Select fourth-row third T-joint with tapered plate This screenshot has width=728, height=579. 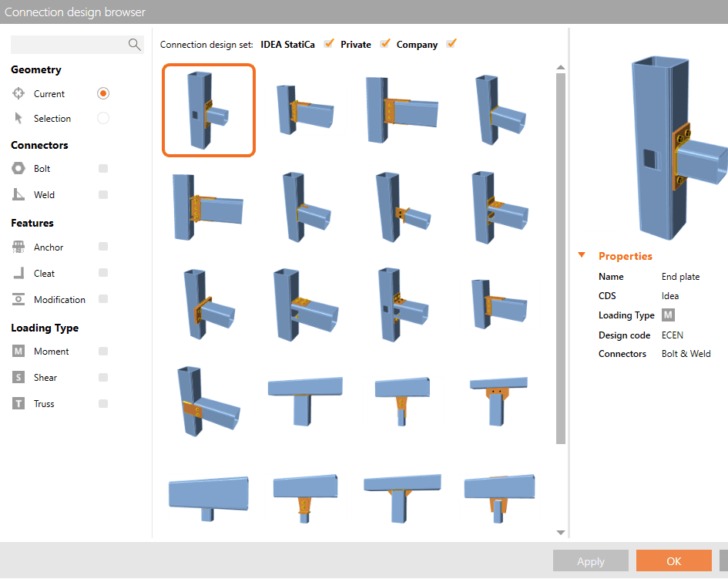point(402,402)
